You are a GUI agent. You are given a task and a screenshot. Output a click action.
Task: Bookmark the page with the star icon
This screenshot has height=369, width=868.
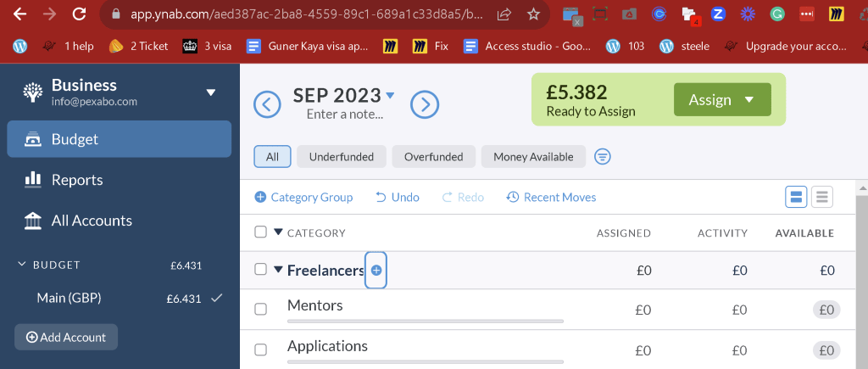pyautogui.click(x=533, y=14)
